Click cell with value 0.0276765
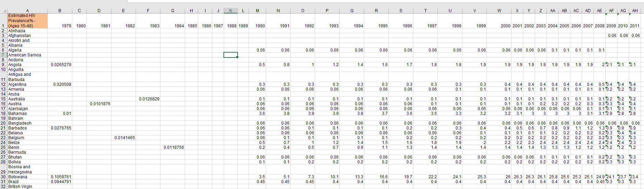Viewport: 644px width, 189px height. 60,128
